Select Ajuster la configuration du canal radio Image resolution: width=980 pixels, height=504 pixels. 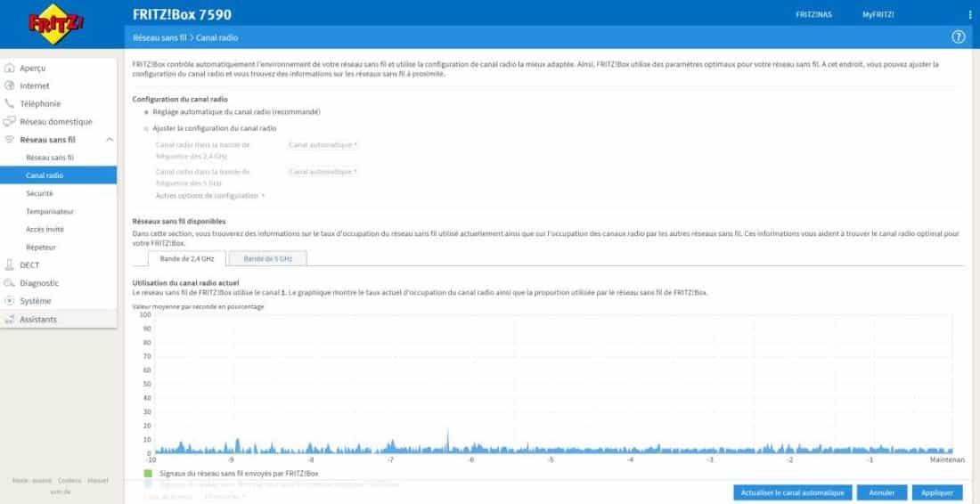point(146,128)
